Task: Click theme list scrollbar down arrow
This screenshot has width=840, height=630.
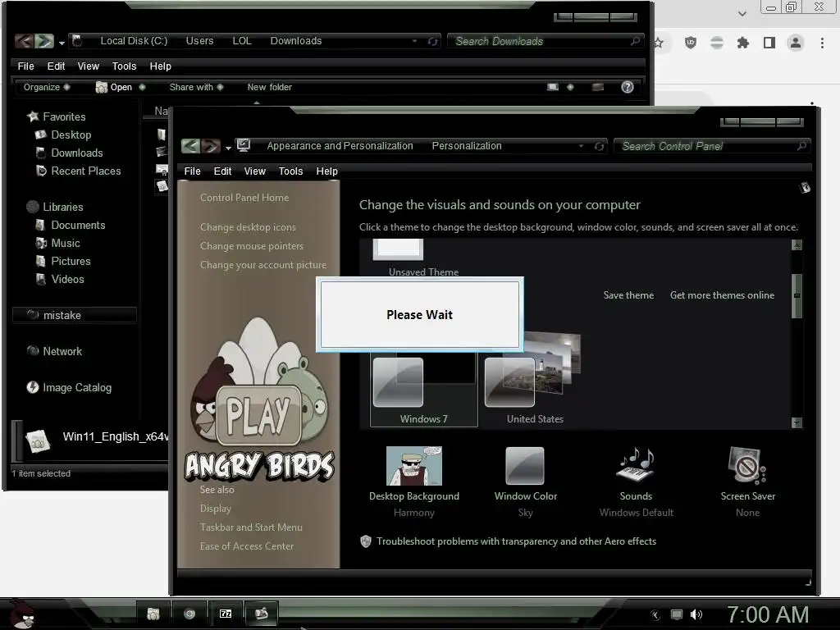Action: (797, 422)
